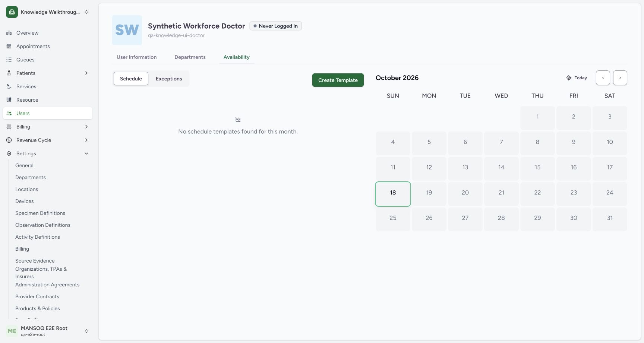Open Devices in settings
Screen dimensions: 644x343
coord(24,201)
